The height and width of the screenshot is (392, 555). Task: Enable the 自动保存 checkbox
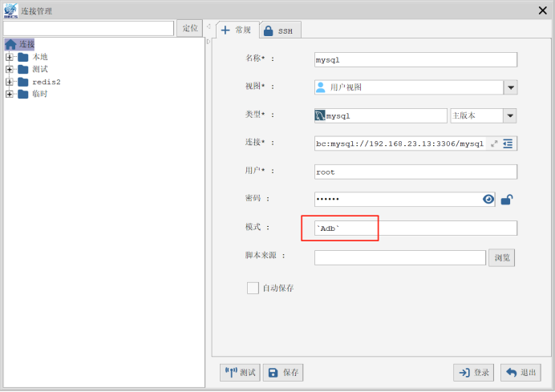[x=253, y=288]
